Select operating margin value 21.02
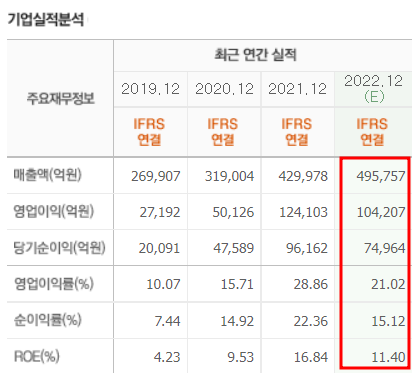Viewport: 412px width, 373px height. tap(388, 285)
